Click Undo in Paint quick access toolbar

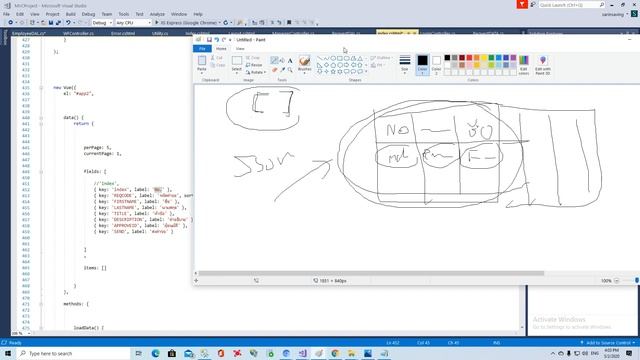point(216,40)
